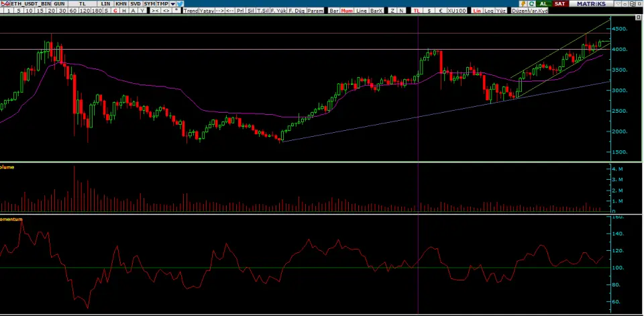This screenshot has width=644, height=316.
Task: Toggle Log scale mode
Action: (488, 11)
